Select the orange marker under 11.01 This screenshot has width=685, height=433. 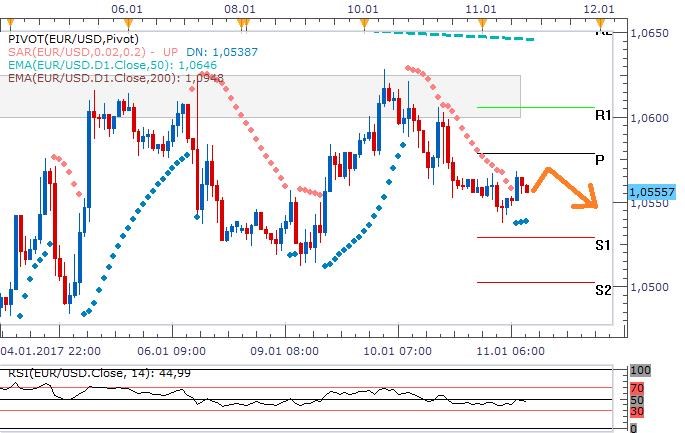click(481, 21)
